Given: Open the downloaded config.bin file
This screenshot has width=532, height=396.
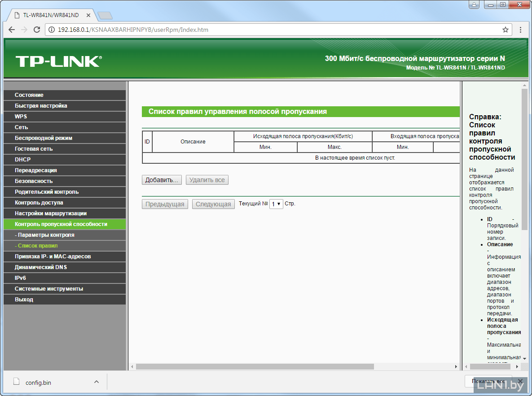Looking at the screenshot, I should point(38,383).
